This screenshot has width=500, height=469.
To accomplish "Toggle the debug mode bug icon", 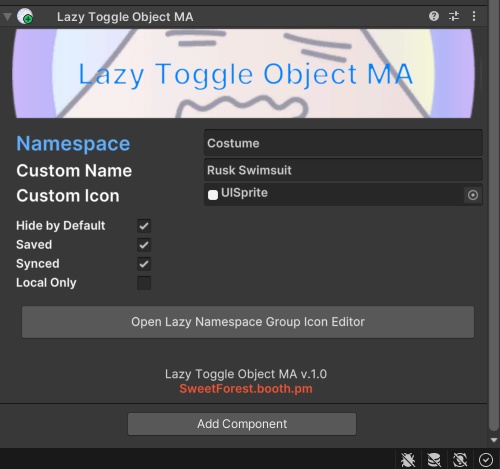I will (408, 460).
